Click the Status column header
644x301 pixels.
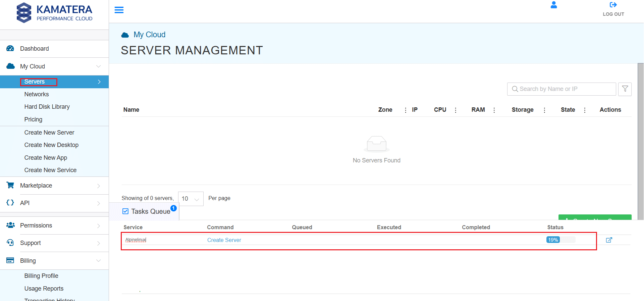coord(555,227)
